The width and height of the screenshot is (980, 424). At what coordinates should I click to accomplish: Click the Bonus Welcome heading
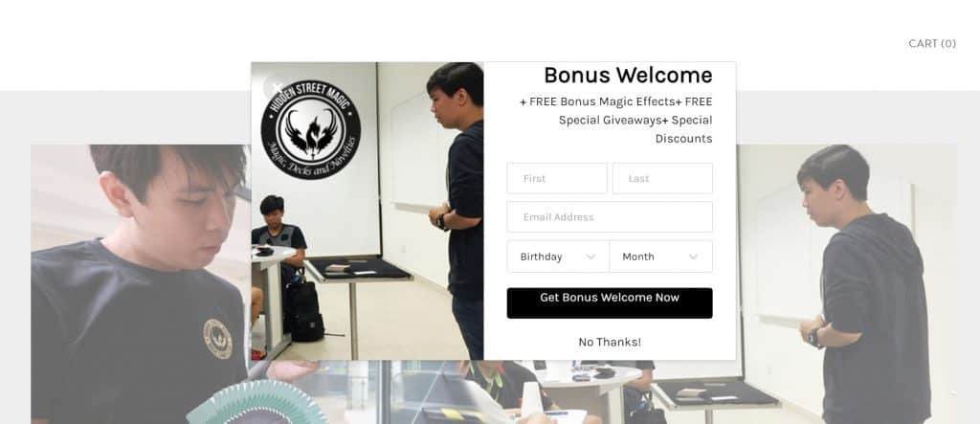tap(628, 75)
